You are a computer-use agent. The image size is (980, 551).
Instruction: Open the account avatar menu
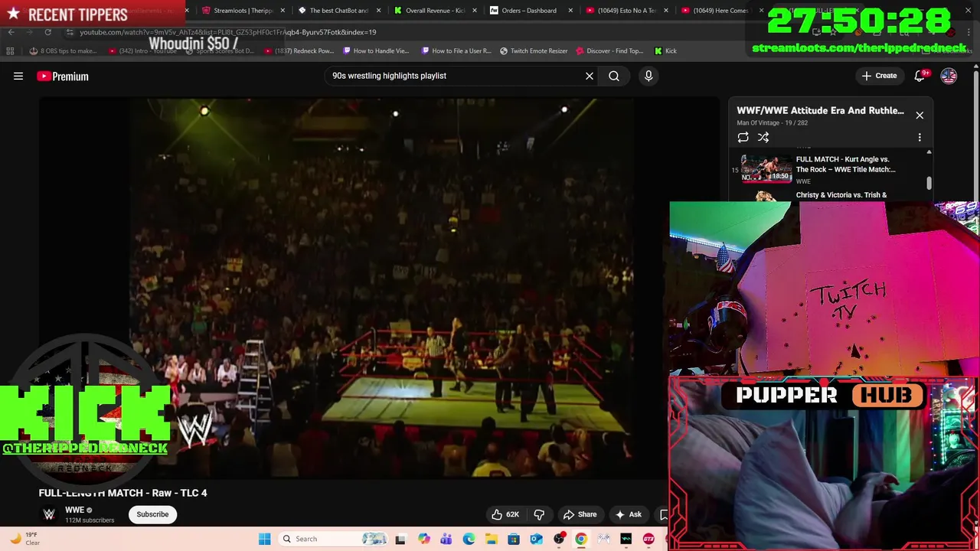[x=949, y=76]
